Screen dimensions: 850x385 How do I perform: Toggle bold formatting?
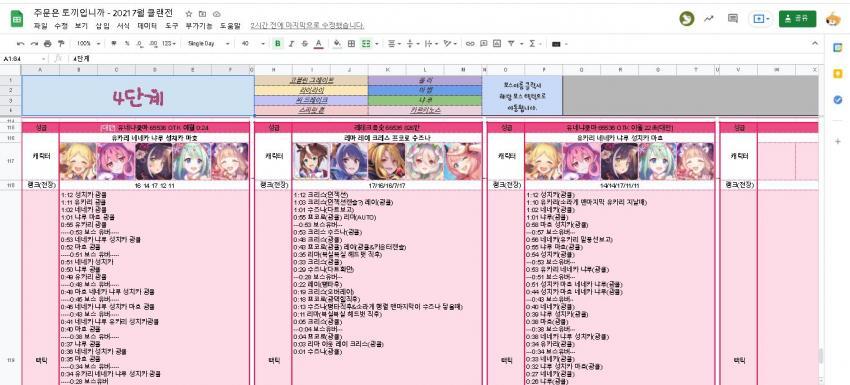pos(278,43)
